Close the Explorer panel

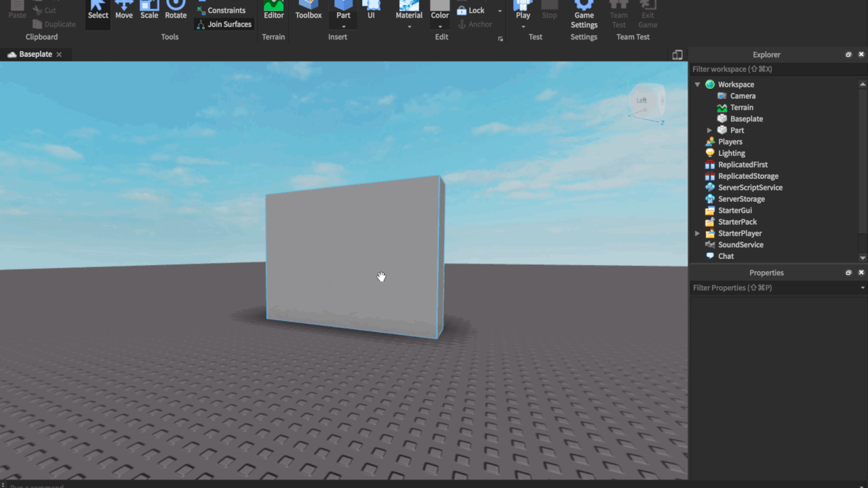click(x=861, y=54)
